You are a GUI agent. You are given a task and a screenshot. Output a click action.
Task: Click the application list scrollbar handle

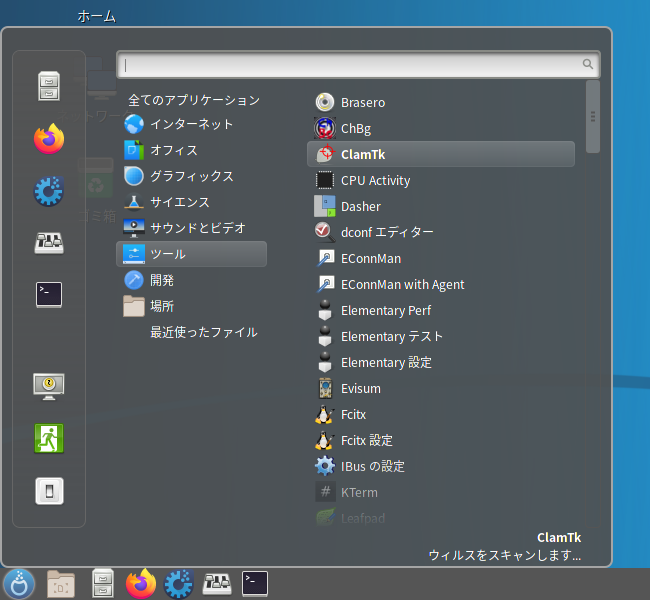click(x=593, y=117)
